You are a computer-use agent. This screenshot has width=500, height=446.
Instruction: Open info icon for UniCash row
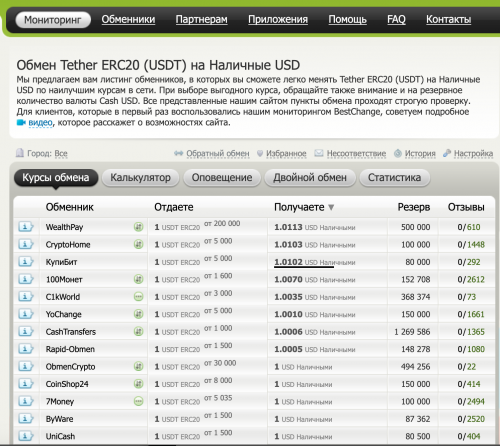(26, 436)
